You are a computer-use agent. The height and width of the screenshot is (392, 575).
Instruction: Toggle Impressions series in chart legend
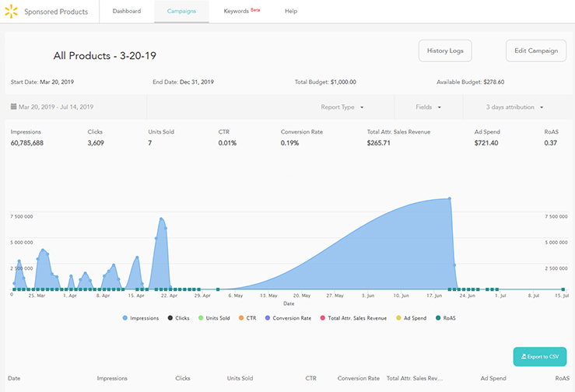(x=143, y=318)
